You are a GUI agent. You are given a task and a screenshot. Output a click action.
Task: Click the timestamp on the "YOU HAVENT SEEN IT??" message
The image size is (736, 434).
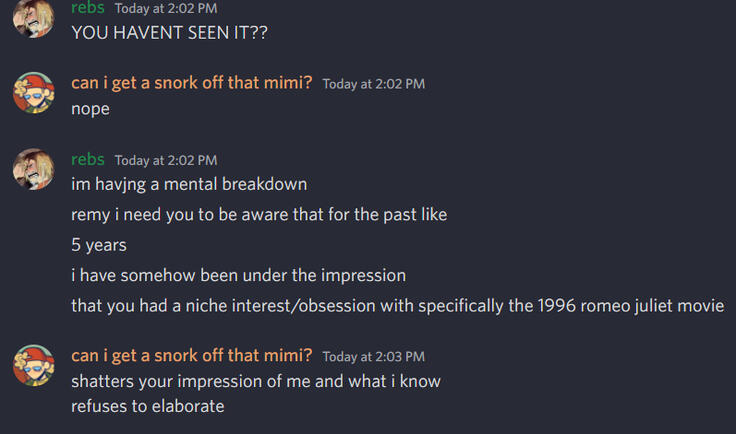pyautogui.click(x=166, y=9)
